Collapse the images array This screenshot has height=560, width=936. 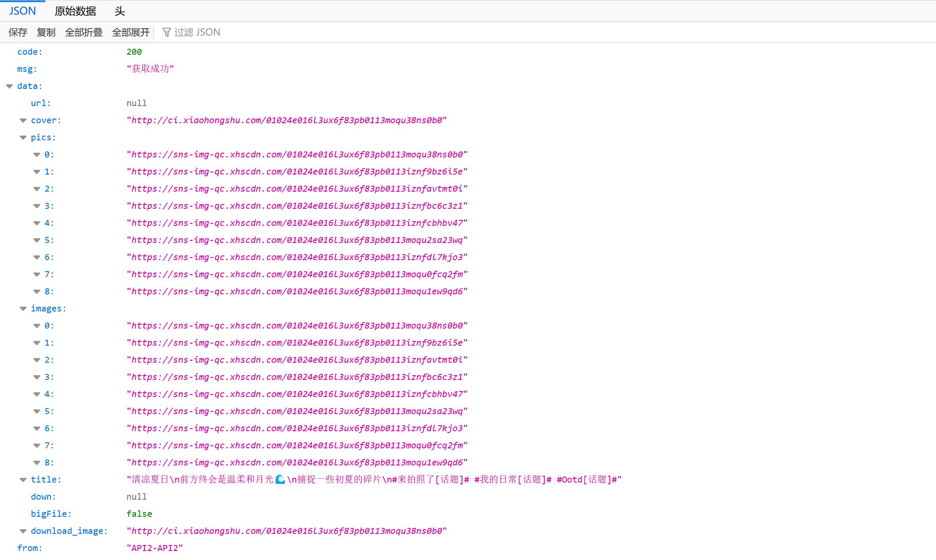(x=23, y=308)
